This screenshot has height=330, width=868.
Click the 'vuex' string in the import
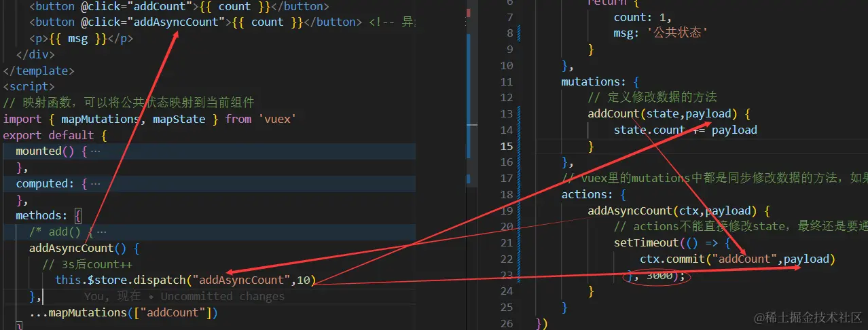(x=277, y=119)
